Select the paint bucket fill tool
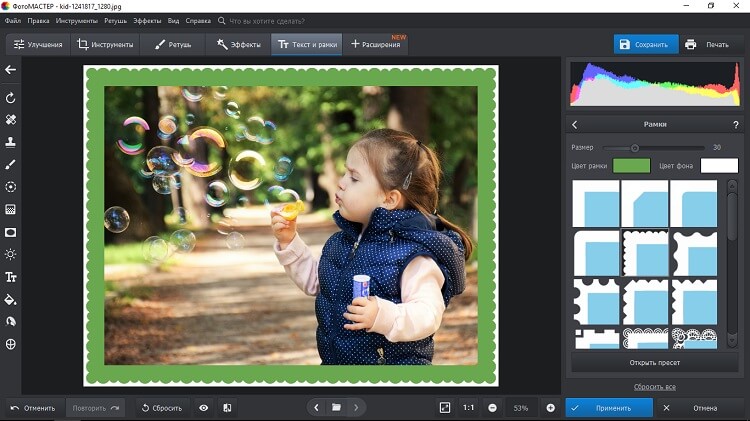The height and width of the screenshot is (421, 750). (x=11, y=299)
